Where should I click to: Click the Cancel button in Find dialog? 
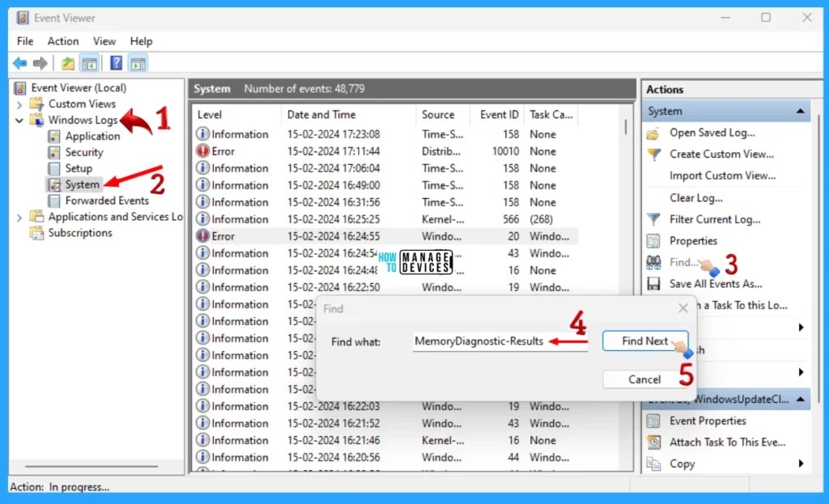click(x=644, y=379)
